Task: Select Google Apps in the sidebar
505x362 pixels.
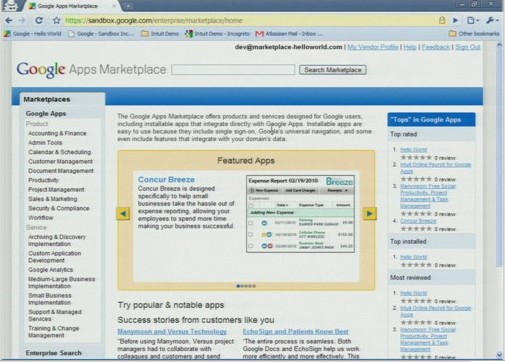Action: (46, 113)
